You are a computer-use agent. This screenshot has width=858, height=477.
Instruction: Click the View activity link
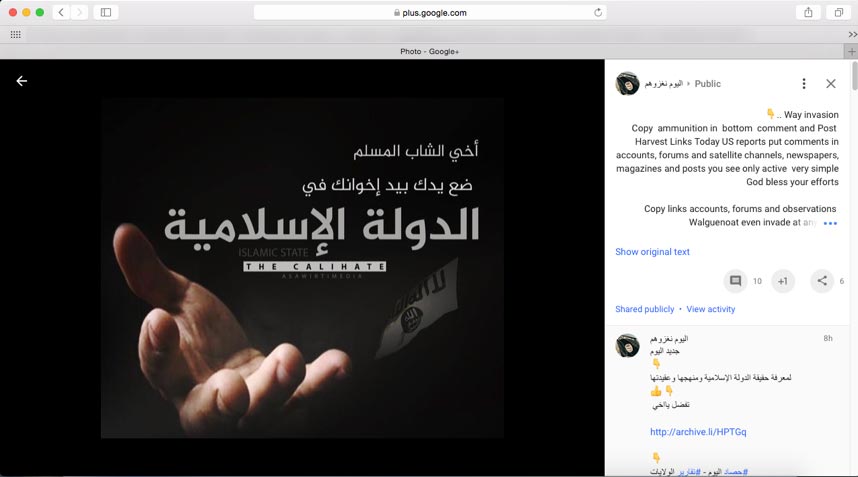[x=711, y=309]
